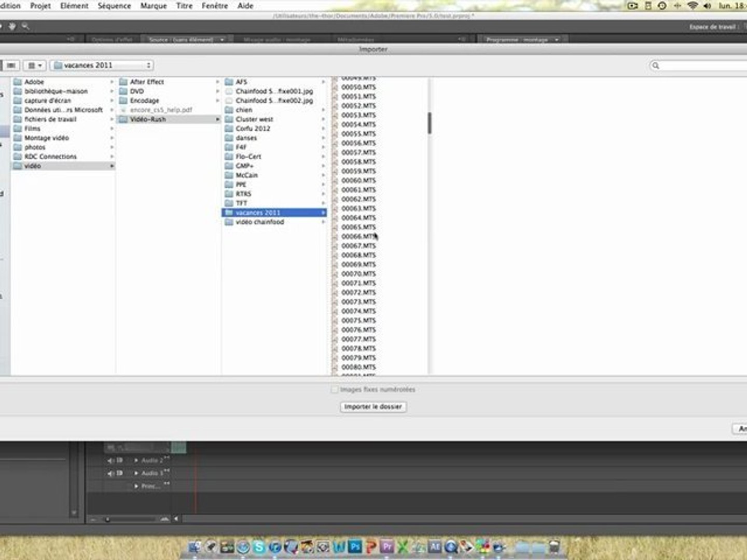Select the Cluster west folder
747x560 pixels.
point(275,119)
